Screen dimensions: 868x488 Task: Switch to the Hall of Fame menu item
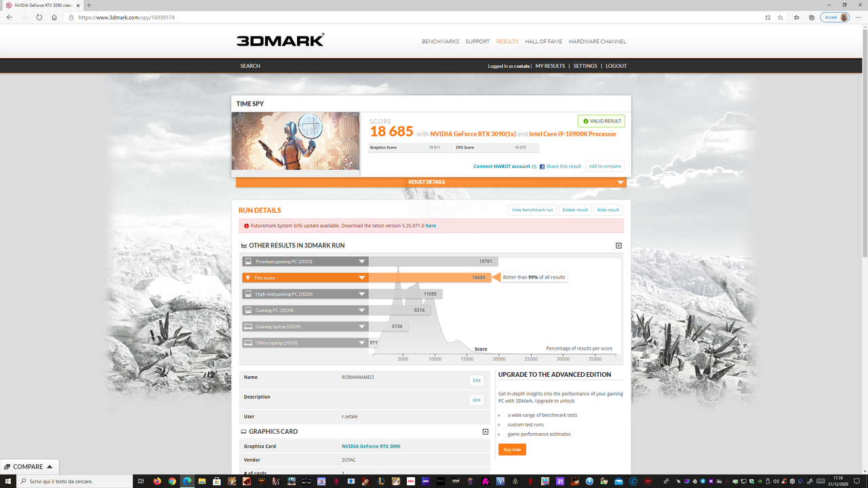tap(542, 41)
